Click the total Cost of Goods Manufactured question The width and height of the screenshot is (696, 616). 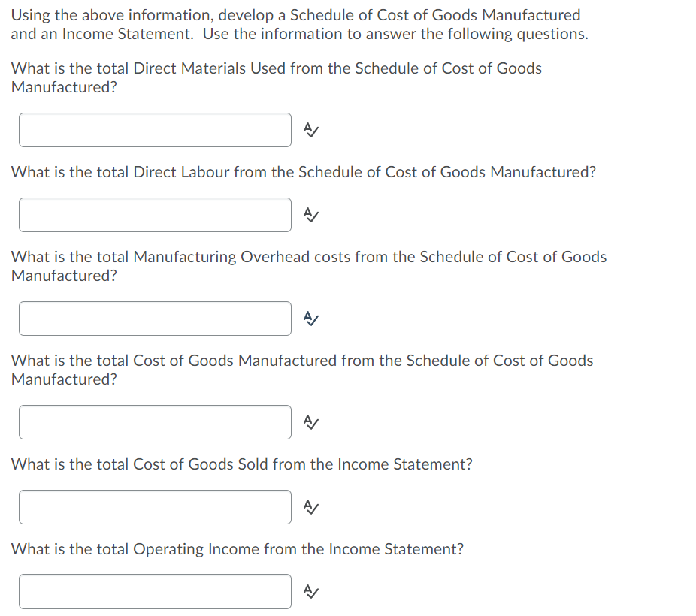click(x=302, y=370)
